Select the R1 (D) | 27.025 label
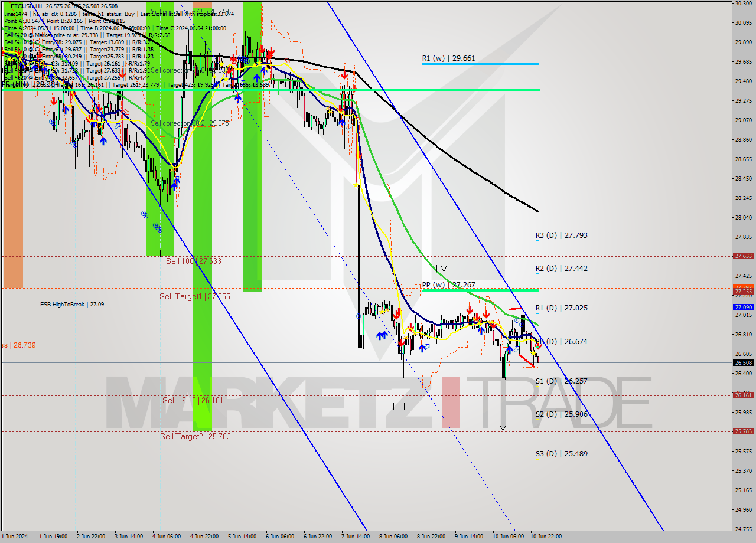 tap(561, 308)
